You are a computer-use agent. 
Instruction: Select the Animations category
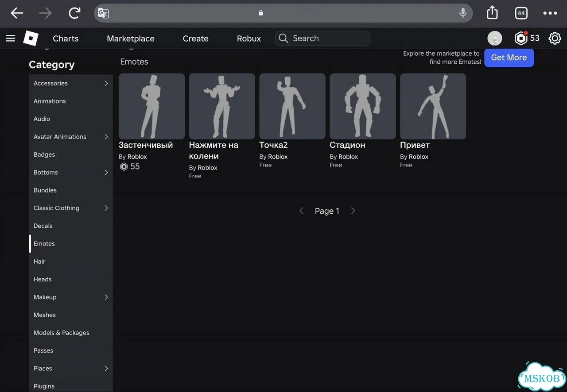pos(71,101)
